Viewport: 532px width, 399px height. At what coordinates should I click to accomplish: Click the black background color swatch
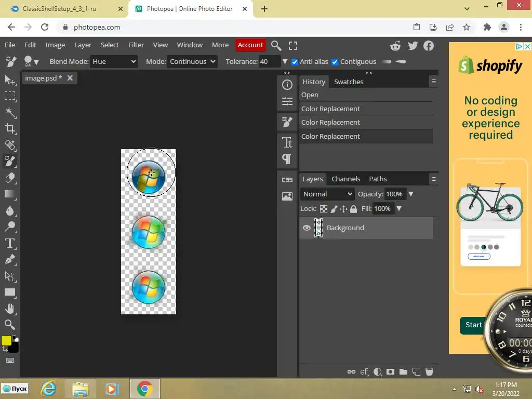point(14,348)
